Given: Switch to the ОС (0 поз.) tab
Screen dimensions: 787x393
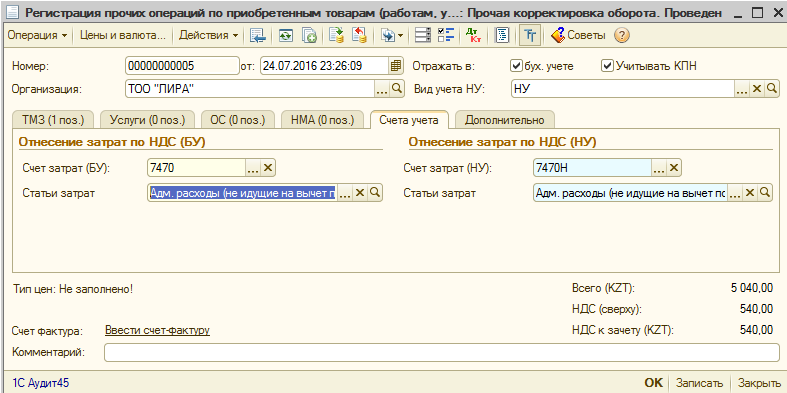Looking at the screenshot, I should coord(237,120).
